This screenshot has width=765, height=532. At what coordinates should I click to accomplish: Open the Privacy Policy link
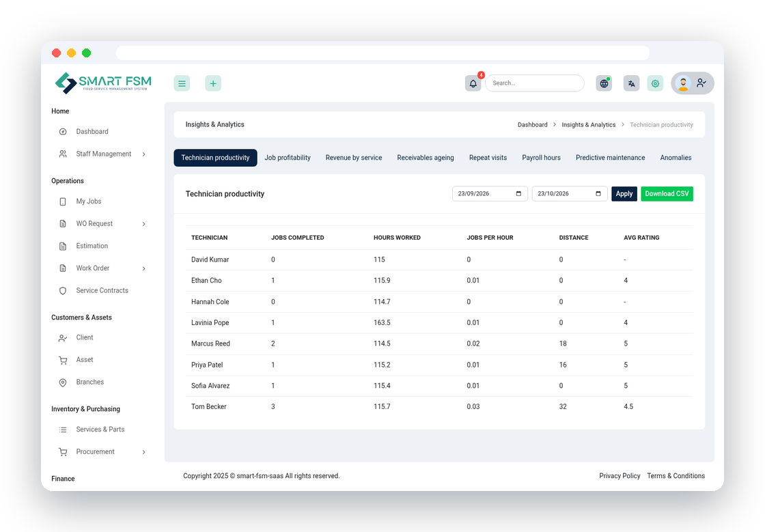(x=620, y=476)
